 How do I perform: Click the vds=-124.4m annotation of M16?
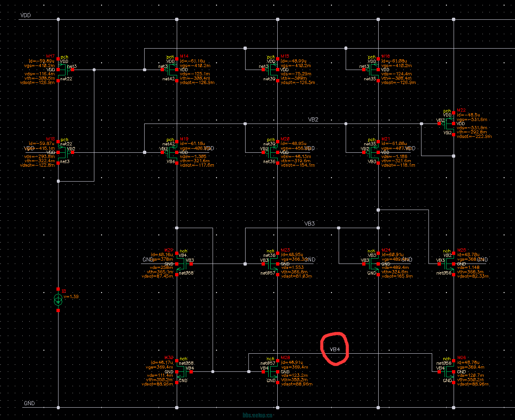[x=396, y=74]
